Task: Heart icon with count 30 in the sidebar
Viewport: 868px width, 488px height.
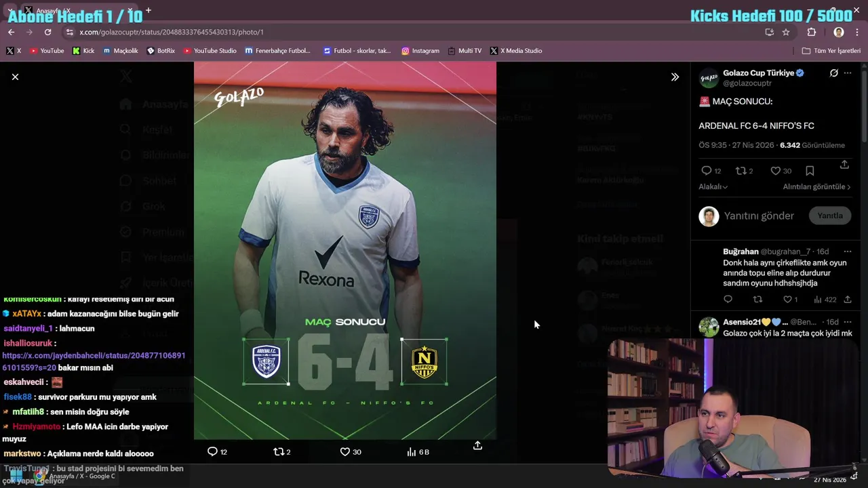Action: pyautogui.click(x=775, y=171)
